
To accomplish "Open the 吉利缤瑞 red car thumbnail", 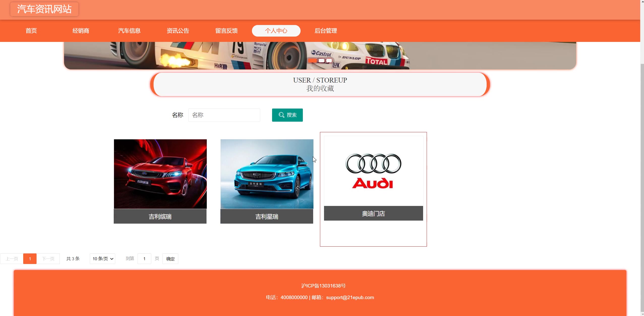I will tap(160, 174).
